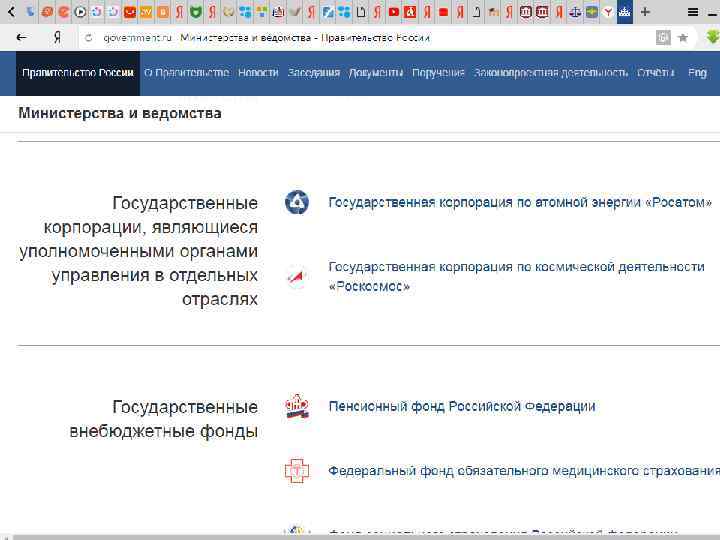
Task: Click the page translate icon in address bar
Action: (663, 38)
